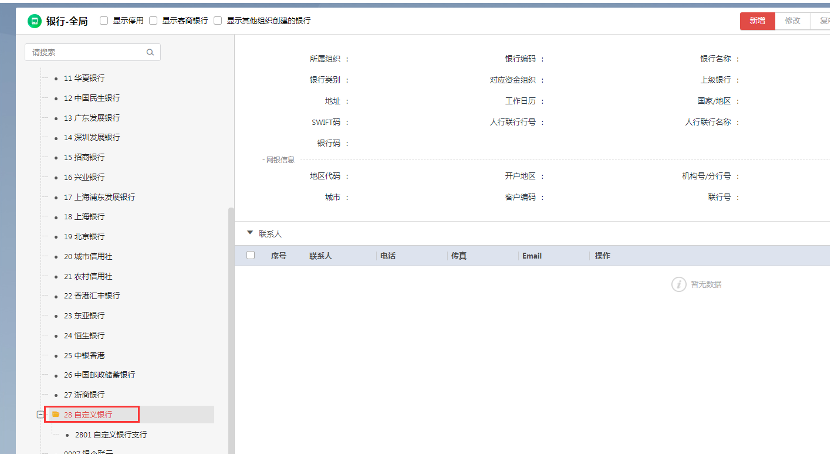Select 26 中国邮政储蓄银行 in the tree
830x454 pixels.
(x=100, y=375)
